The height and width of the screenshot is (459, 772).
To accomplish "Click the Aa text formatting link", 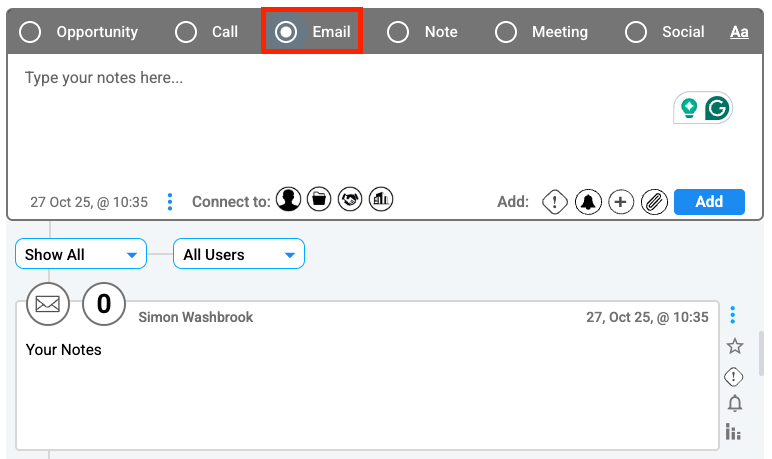I will (x=739, y=32).
